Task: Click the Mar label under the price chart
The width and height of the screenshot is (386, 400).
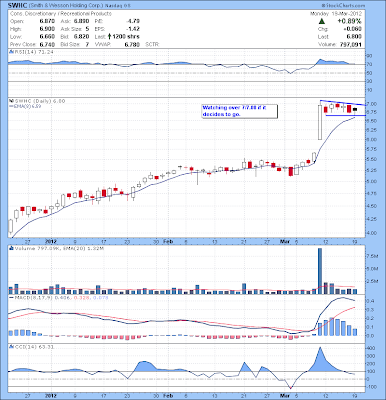Action: 284,242
